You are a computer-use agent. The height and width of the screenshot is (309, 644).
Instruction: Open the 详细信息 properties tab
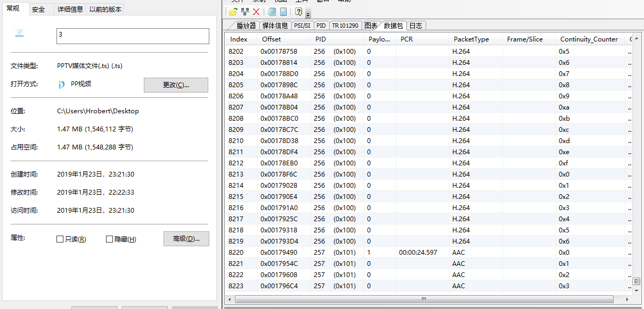70,9
